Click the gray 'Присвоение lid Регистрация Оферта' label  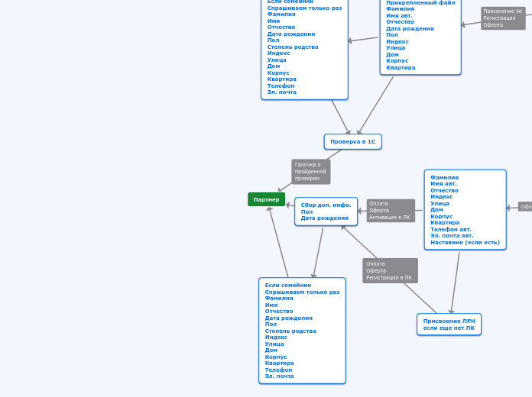coord(503,18)
